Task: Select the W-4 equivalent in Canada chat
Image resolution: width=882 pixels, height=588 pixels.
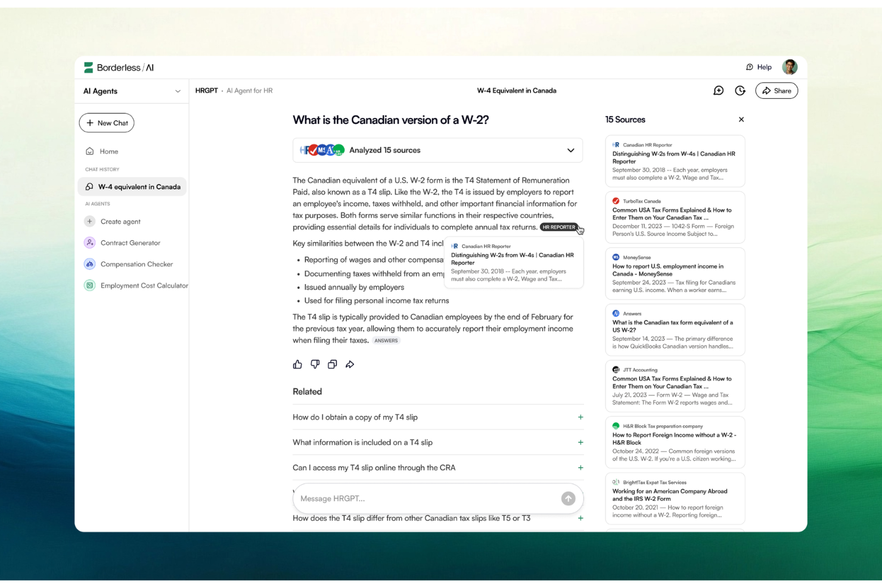Action: point(132,186)
